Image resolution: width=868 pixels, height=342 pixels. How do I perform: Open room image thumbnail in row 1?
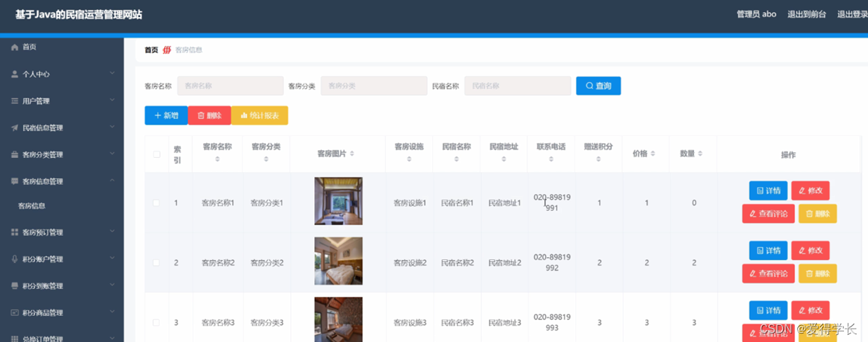click(x=338, y=201)
